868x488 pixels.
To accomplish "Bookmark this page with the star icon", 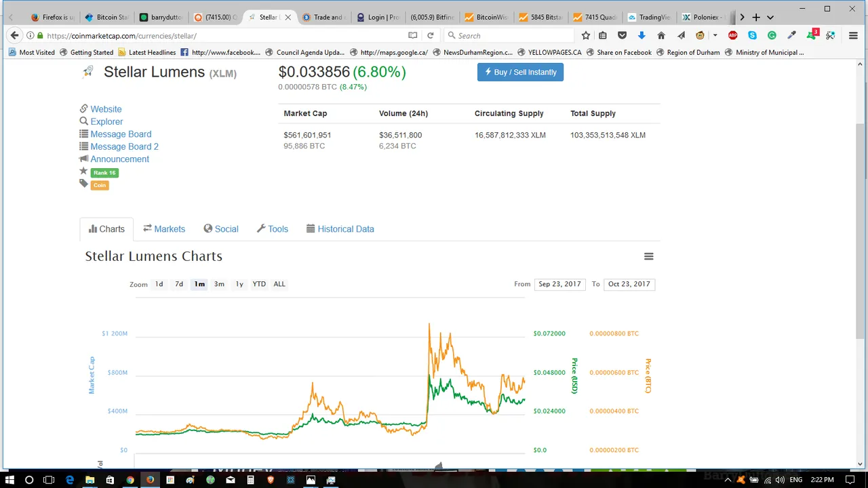I will click(586, 35).
